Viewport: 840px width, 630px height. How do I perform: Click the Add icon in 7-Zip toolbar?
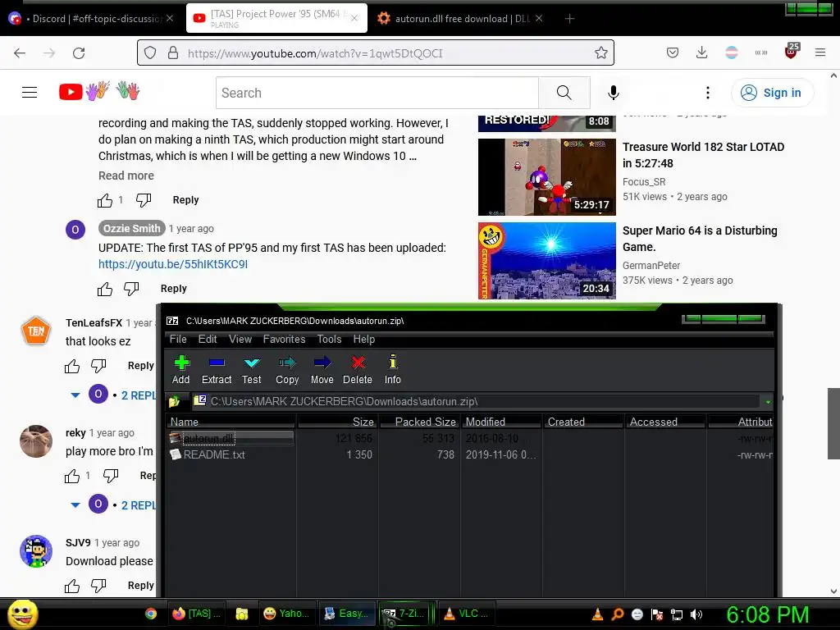[x=181, y=370]
